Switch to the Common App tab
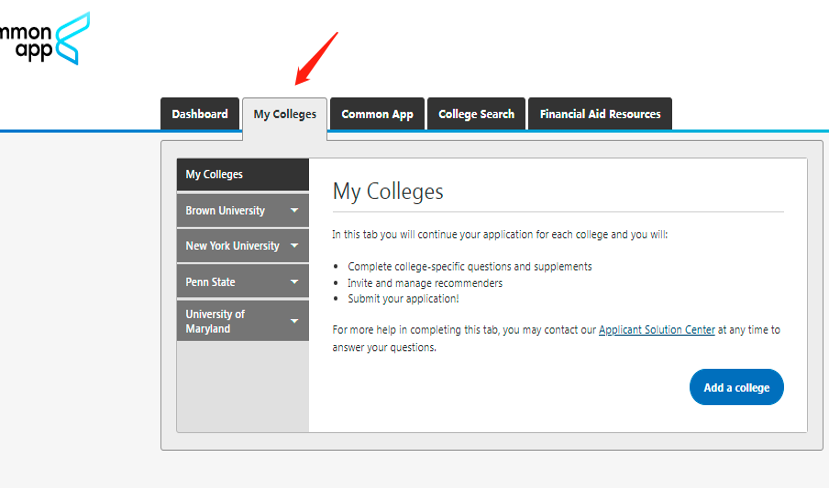 (x=377, y=114)
